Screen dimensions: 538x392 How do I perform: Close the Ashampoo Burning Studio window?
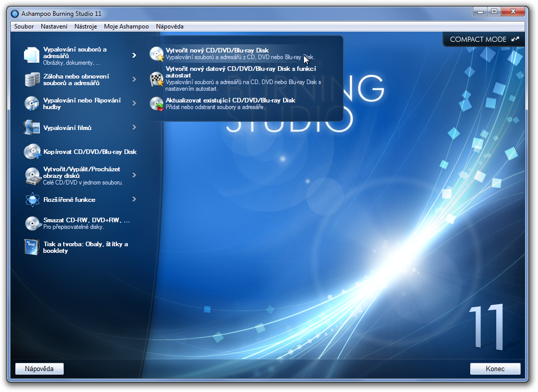coord(514,12)
